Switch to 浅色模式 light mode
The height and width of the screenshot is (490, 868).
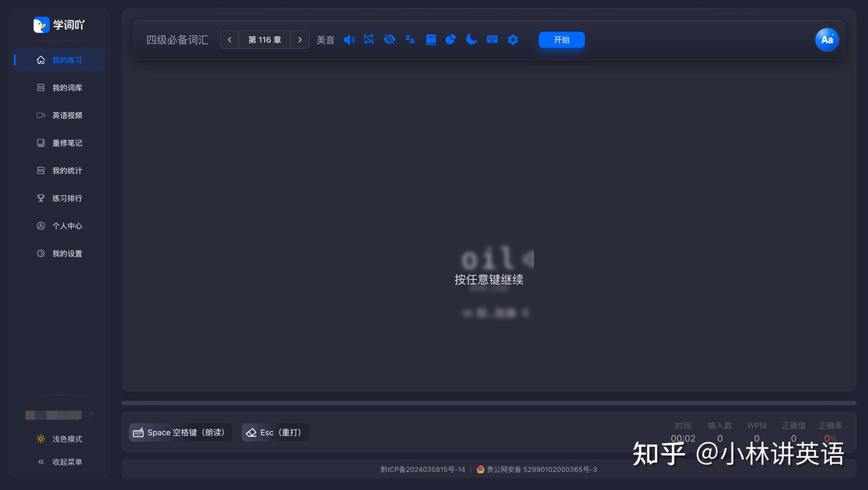point(59,439)
